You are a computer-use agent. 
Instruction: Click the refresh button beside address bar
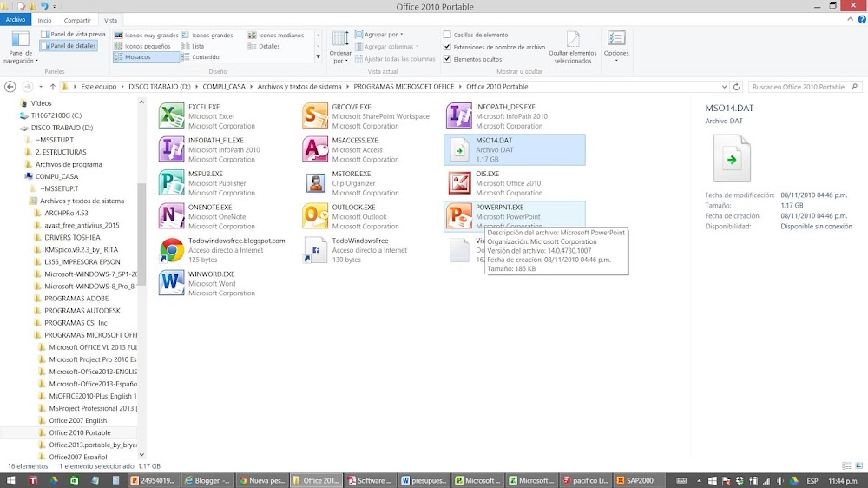[736, 87]
